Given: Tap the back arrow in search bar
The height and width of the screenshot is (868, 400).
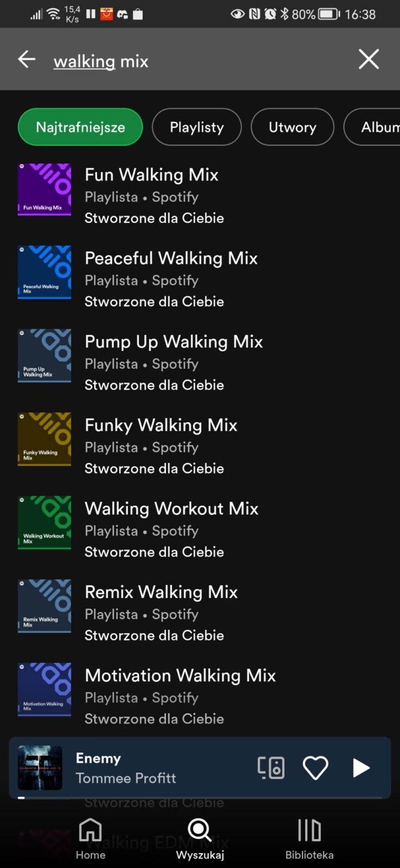Looking at the screenshot, I should (27, 59).
